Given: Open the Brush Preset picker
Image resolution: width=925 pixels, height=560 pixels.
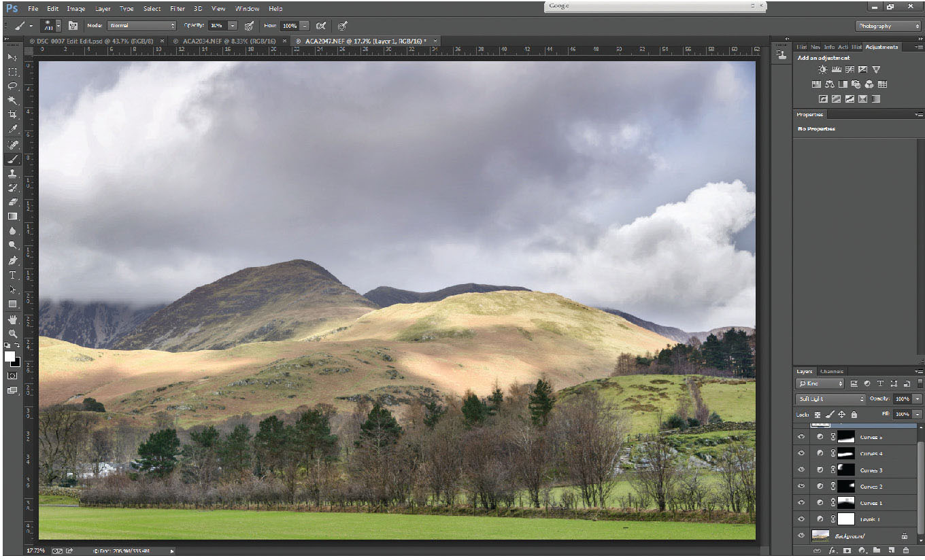Looking at the screenshot, I should 52,26.
